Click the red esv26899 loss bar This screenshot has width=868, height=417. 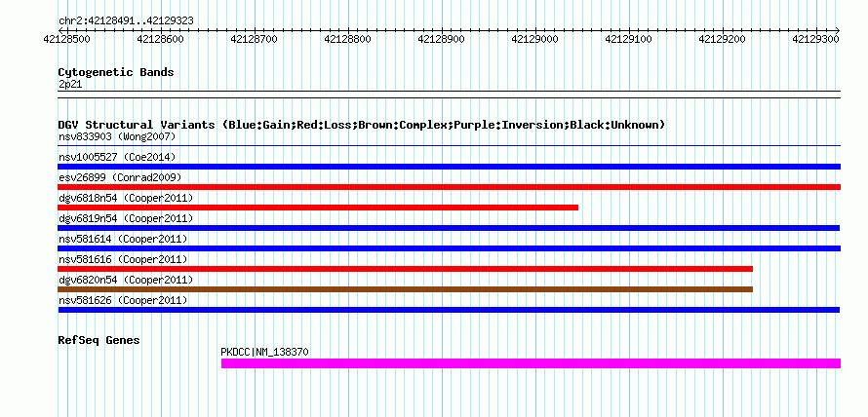pyautogui.click(x=450, y=187)
